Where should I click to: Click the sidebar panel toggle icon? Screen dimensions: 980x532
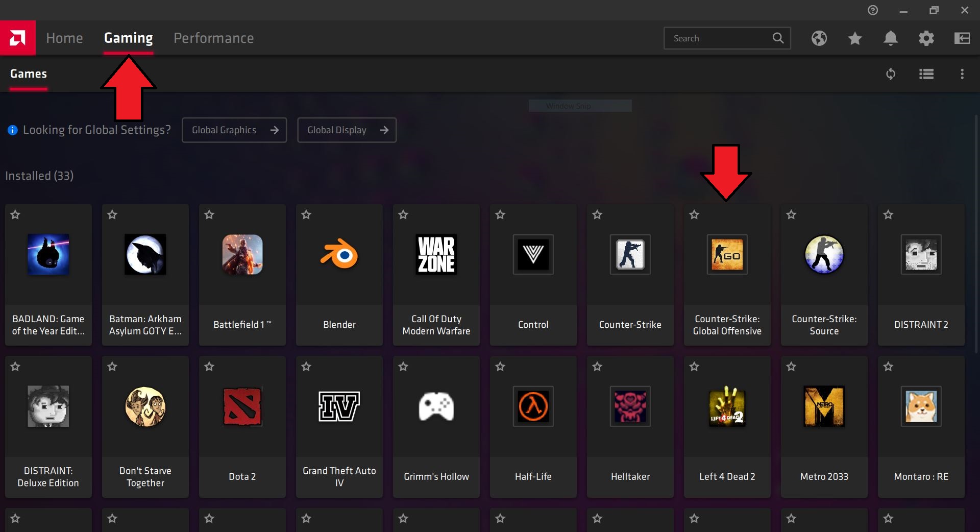pos(962,38)
